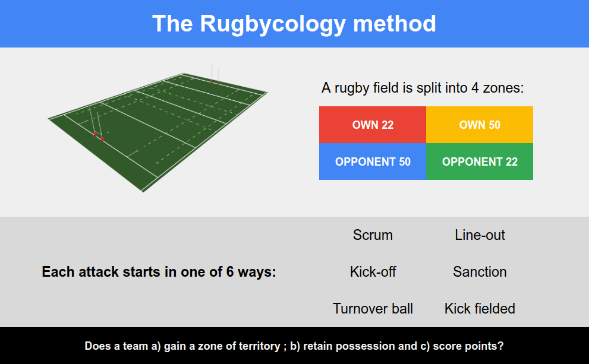Click the Kick fielded label
The height and width of the screenshot is (364, 589).
pyautogui.click(x=480, y=308)
